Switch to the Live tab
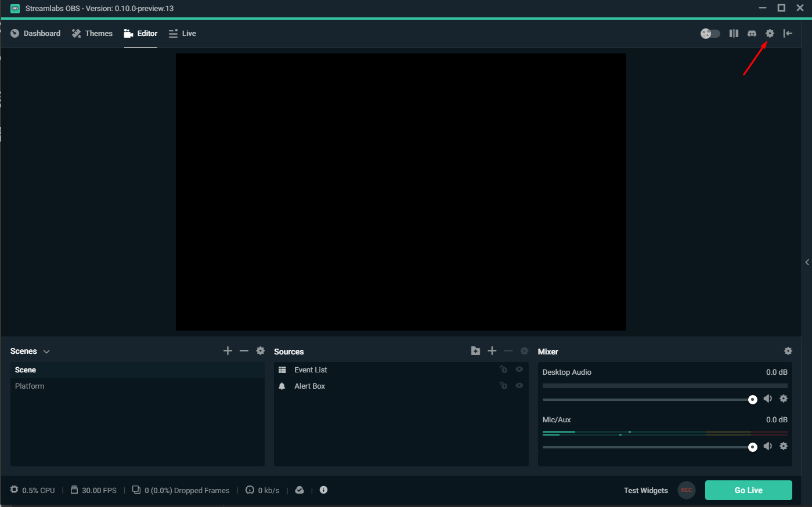The width and height of the screenshot is (812, 507). point(182,34)
